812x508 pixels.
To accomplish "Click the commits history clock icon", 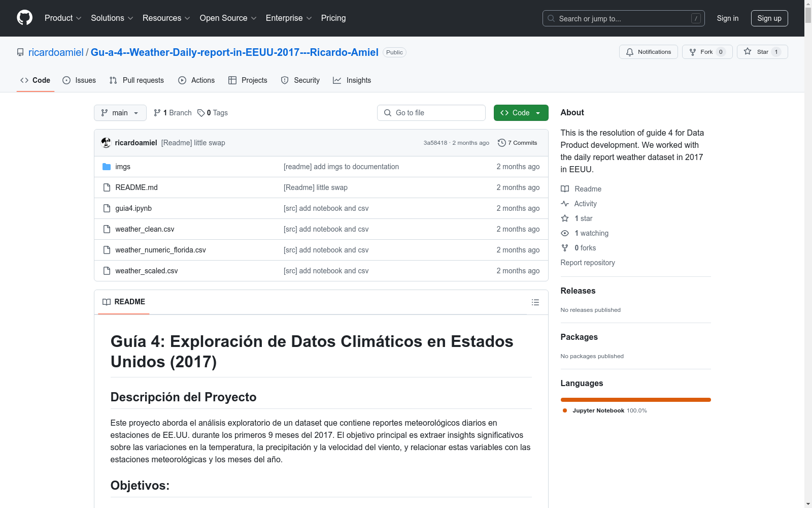I will tap(502, 143).
